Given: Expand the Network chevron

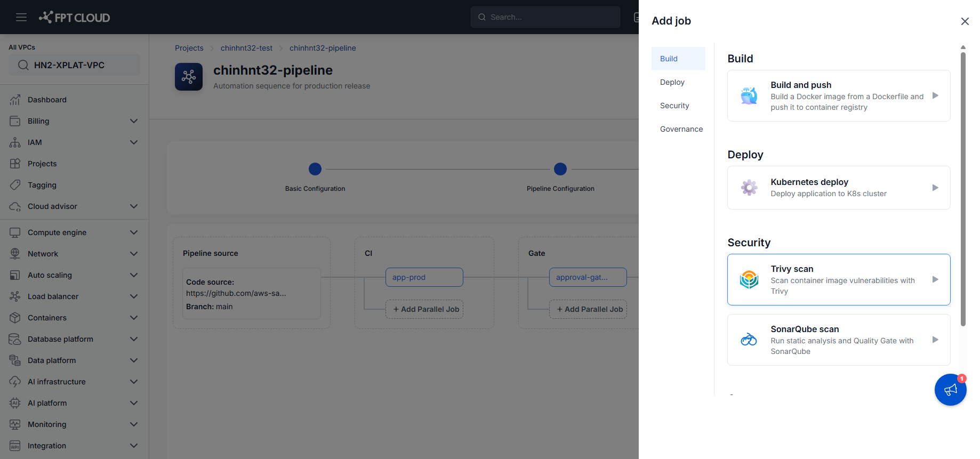Looking at the screenshot, I should coord(134,254).
